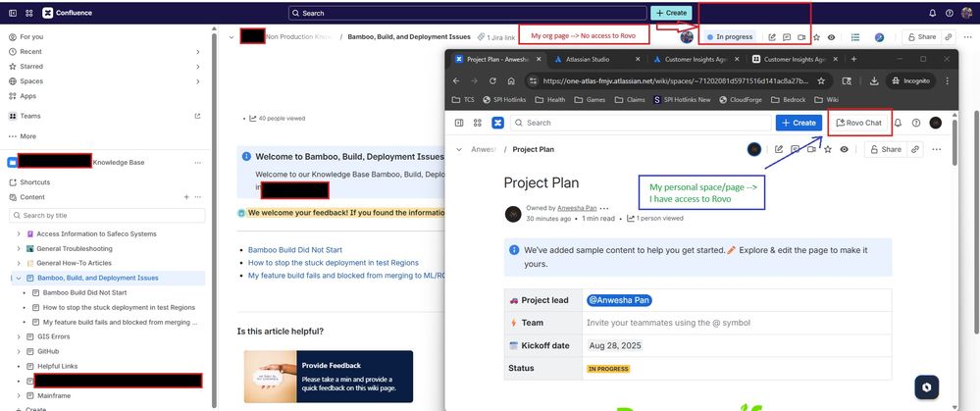Open SPI Hotlinks New bookmark

coord(682,100)
